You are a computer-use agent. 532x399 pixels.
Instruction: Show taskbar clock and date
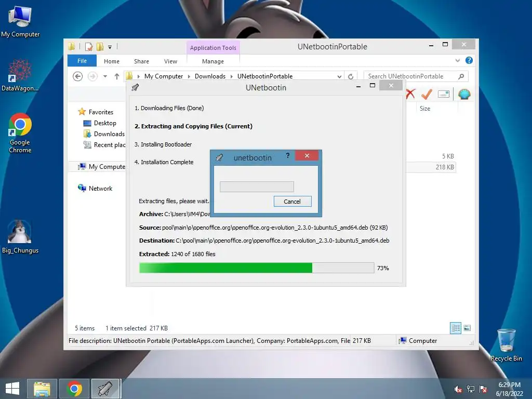coord(509,389)
